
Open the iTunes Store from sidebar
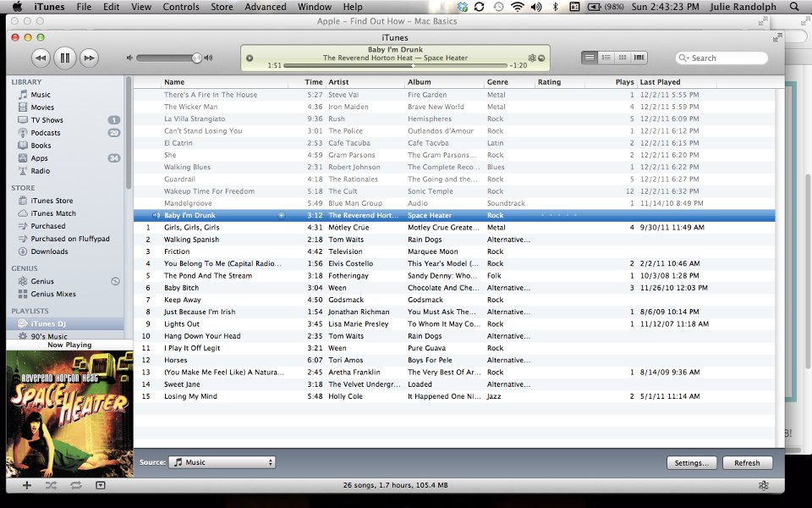click(52, 201)
